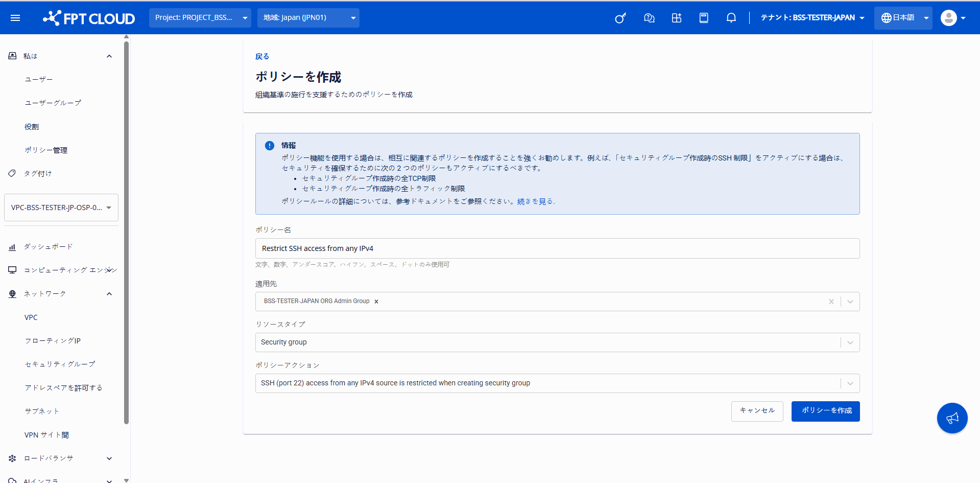
Task: Open フローティングIP in sidebar
Action: click(x=53, y=341)
